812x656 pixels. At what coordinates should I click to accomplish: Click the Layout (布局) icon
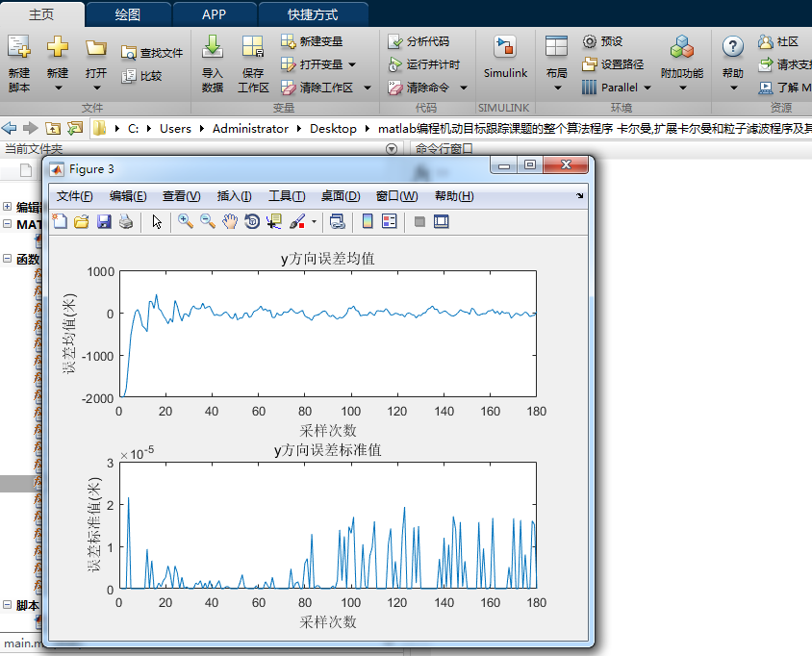[557, 46]
